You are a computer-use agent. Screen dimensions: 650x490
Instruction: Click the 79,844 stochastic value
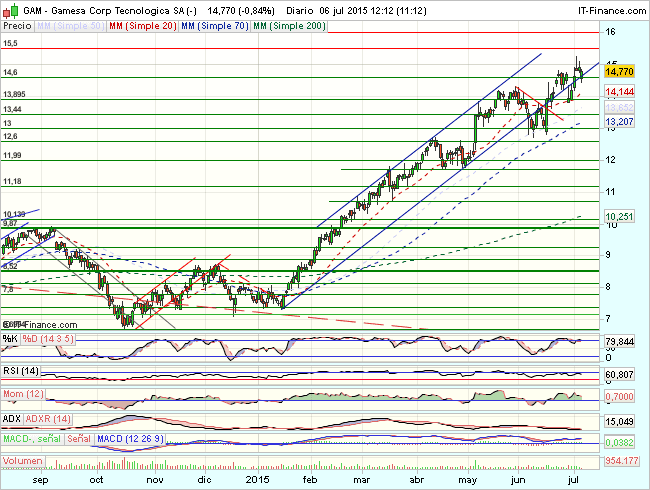coord(619,342)
